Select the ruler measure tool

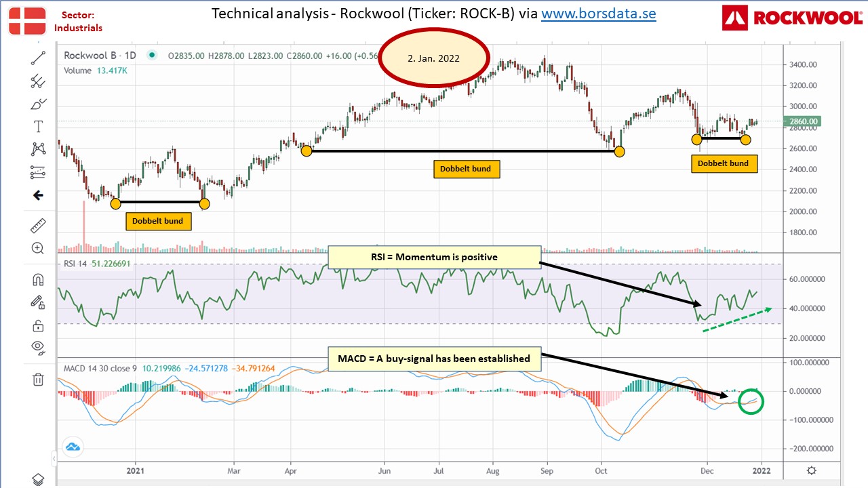(x=38, y=226)
